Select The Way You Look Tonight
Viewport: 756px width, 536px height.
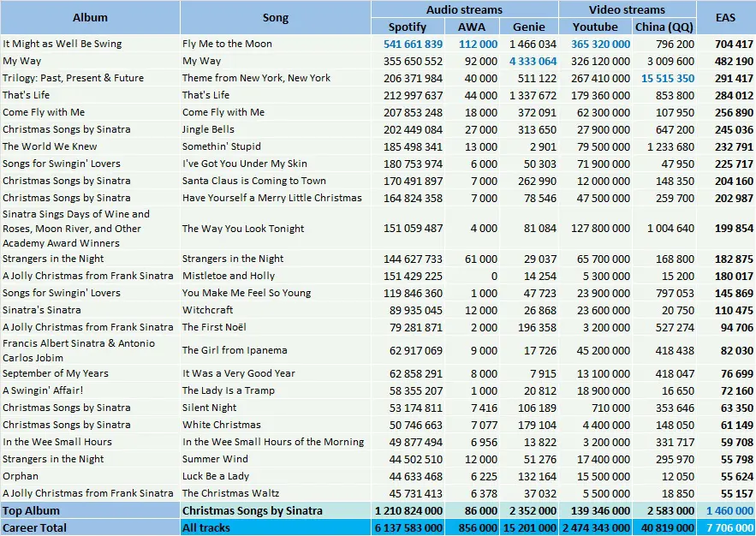click(x=243, y=229)
